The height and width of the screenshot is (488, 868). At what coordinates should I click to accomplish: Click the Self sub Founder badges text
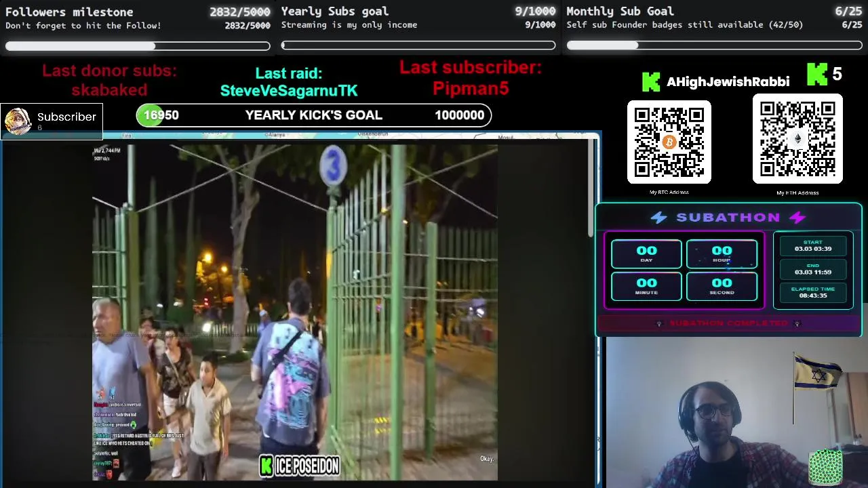685,25
